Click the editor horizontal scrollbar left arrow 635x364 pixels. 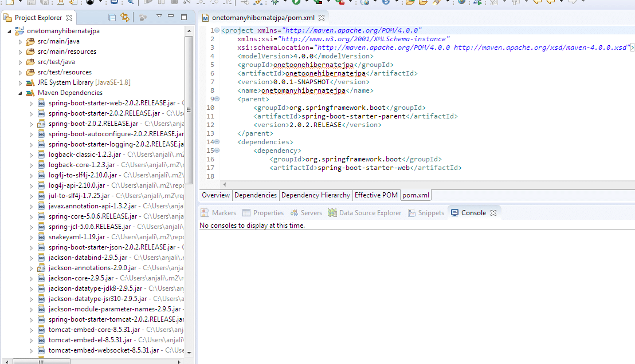tap(224, 184)
